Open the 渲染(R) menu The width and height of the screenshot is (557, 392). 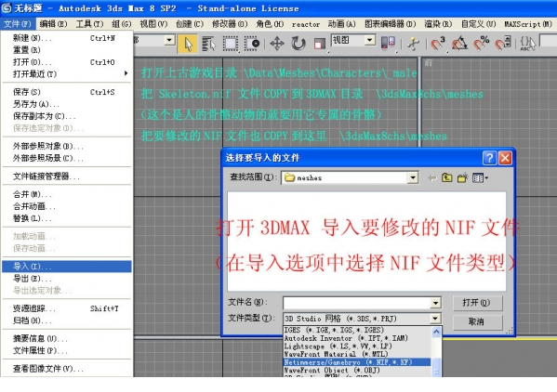438,24
